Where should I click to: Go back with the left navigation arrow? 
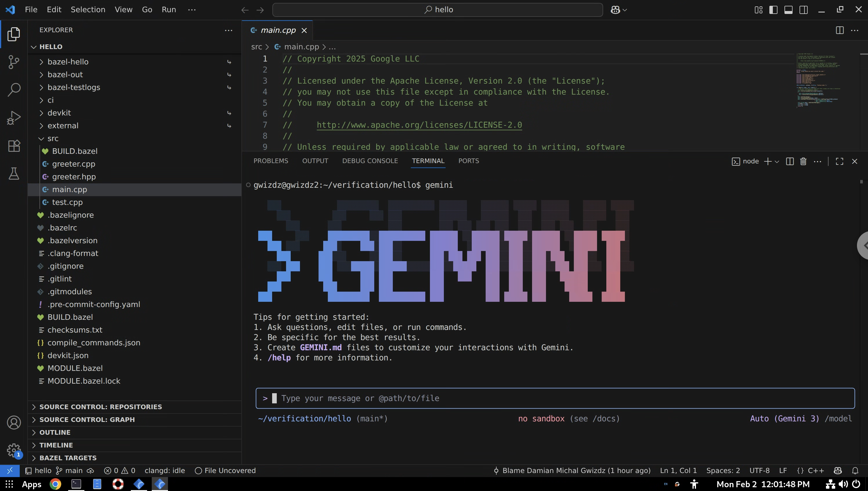pos(245,10)
